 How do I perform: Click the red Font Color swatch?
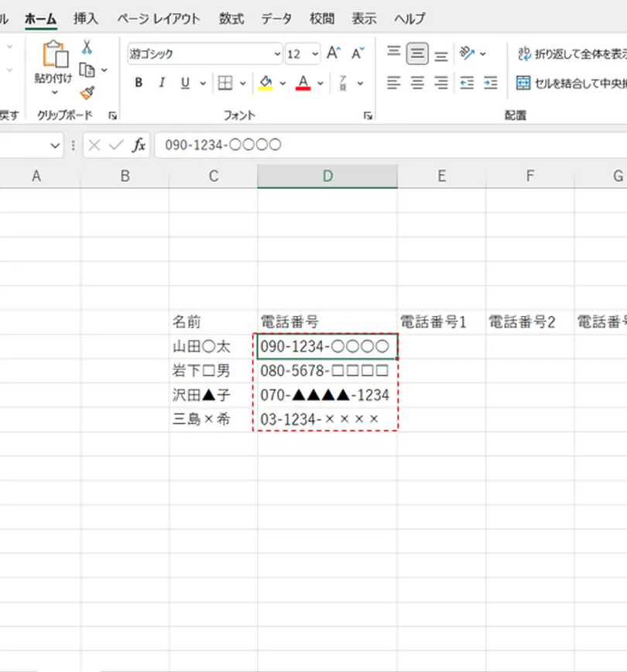(x=303, y=83)
